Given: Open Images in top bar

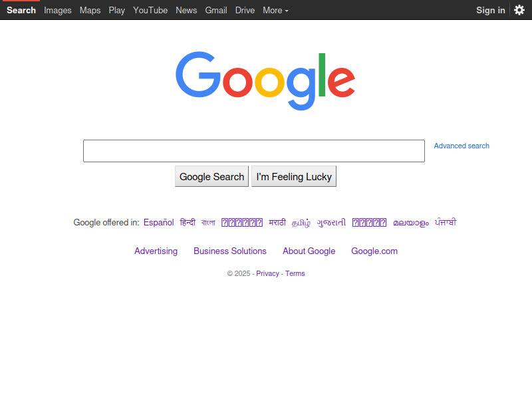Looking at the screenshot, I should [x=58, y=11].
